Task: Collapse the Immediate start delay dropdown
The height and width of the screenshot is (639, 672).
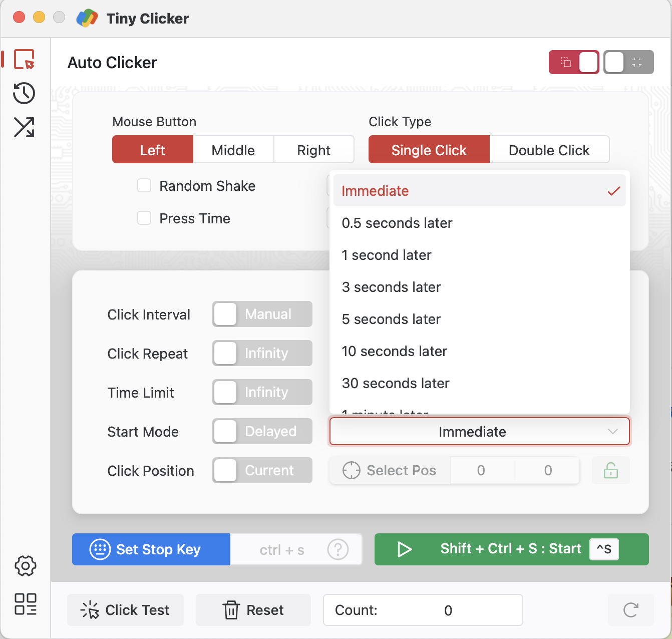Action: (x=479, y=432)
